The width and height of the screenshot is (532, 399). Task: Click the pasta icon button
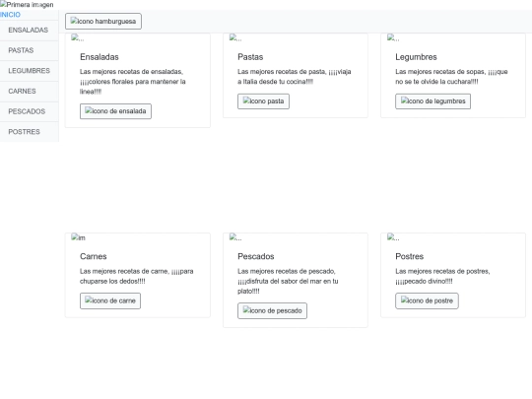coord(263,101)
